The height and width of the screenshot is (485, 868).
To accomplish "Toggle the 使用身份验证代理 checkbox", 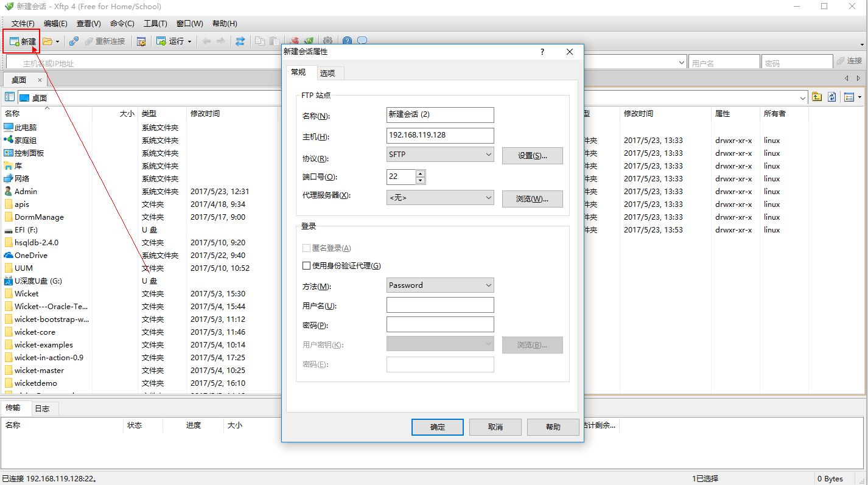I will 306,265.
